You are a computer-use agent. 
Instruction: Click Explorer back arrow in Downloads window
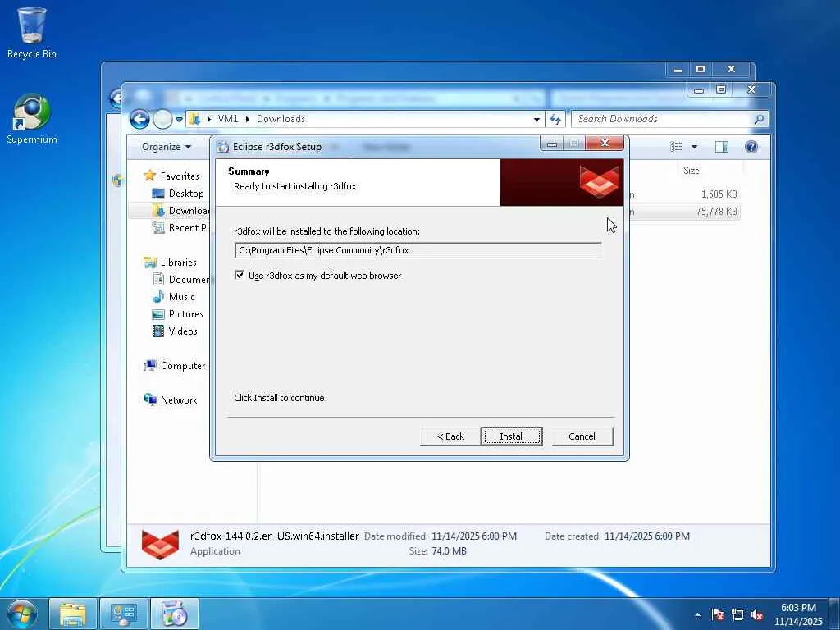(139, 119)
